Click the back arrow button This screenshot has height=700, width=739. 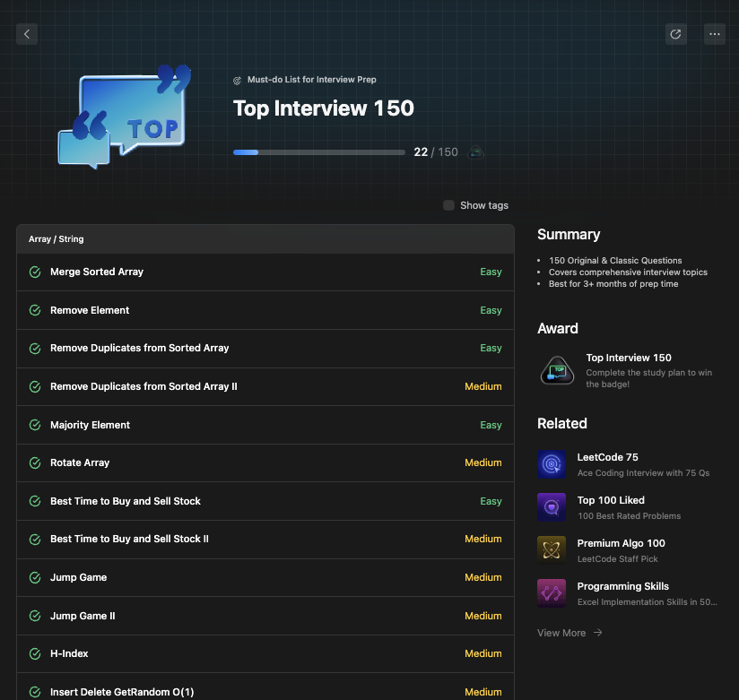27,34
